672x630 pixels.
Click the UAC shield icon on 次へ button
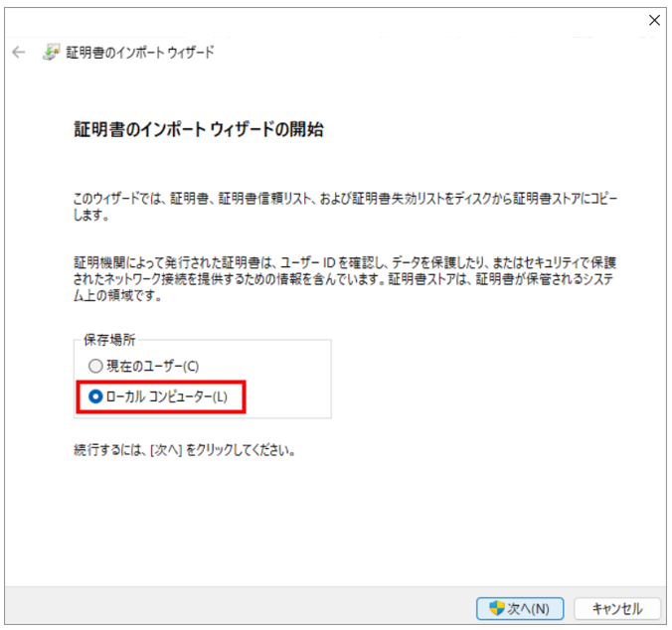tap(497, 608)
